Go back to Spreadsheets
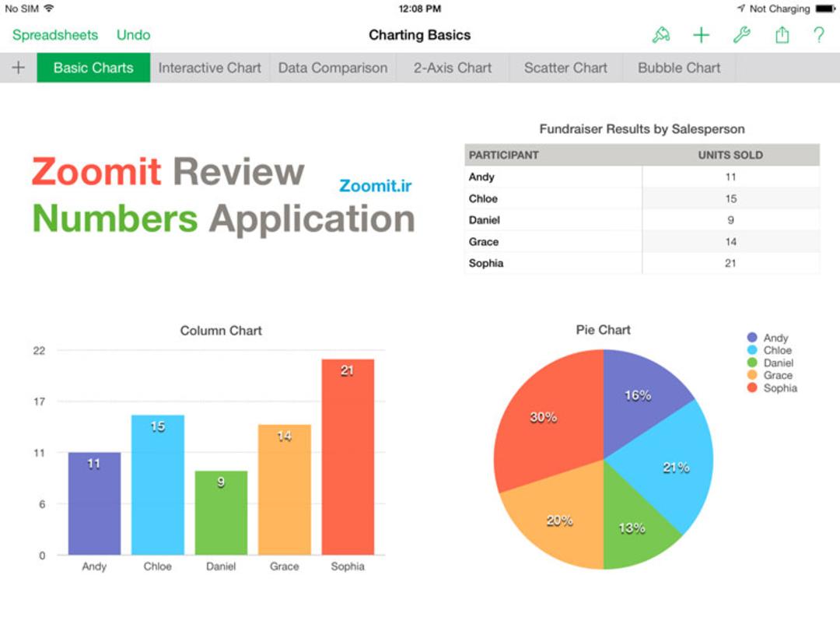This screenshot has height=631, width=840. [55, 35]
